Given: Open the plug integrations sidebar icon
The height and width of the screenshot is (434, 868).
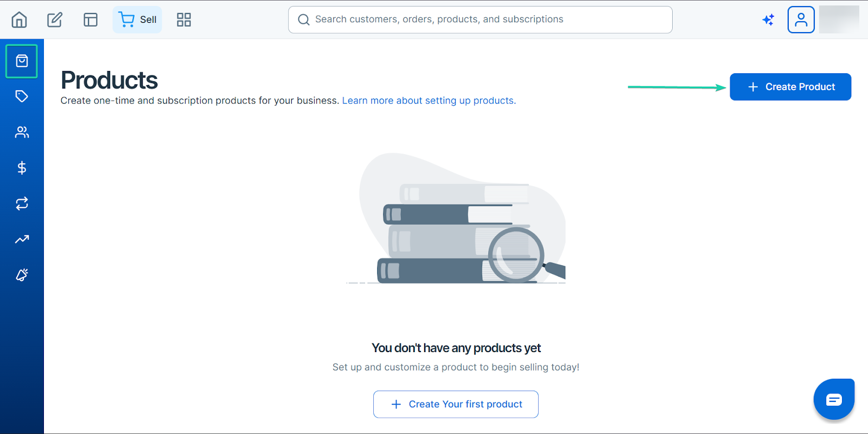Looking at the screenshot, I should (x=22, y=275).
